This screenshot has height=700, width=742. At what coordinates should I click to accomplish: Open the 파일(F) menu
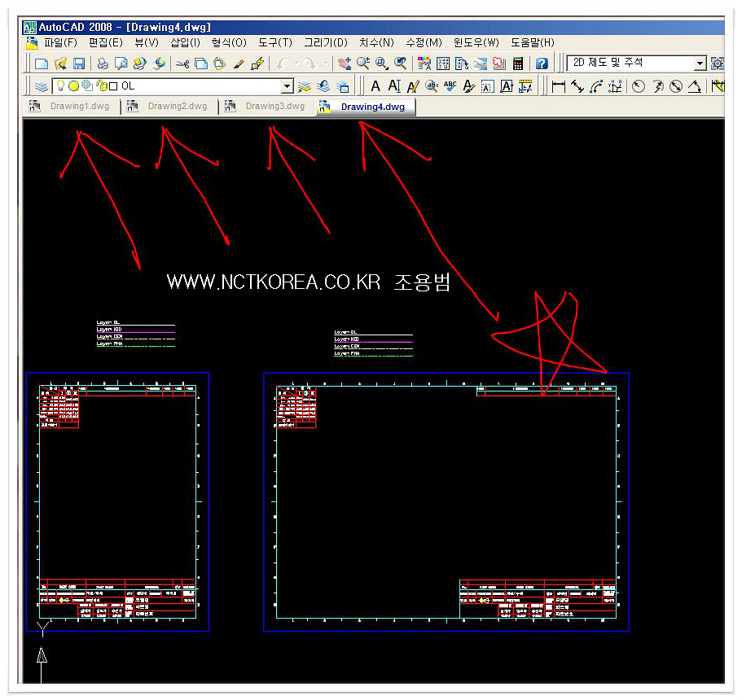click(60, 42)
